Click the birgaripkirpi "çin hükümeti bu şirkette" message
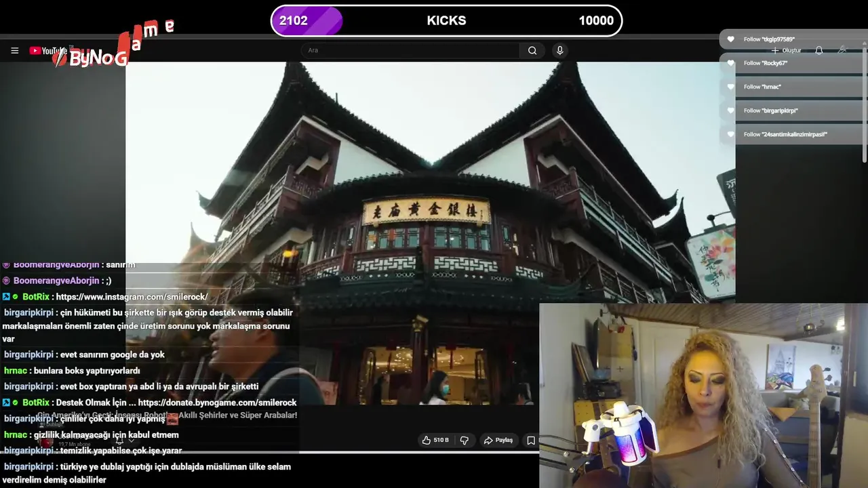Viewport: 868px width, 488px height. pyautogui.click(x=149, y=326)
